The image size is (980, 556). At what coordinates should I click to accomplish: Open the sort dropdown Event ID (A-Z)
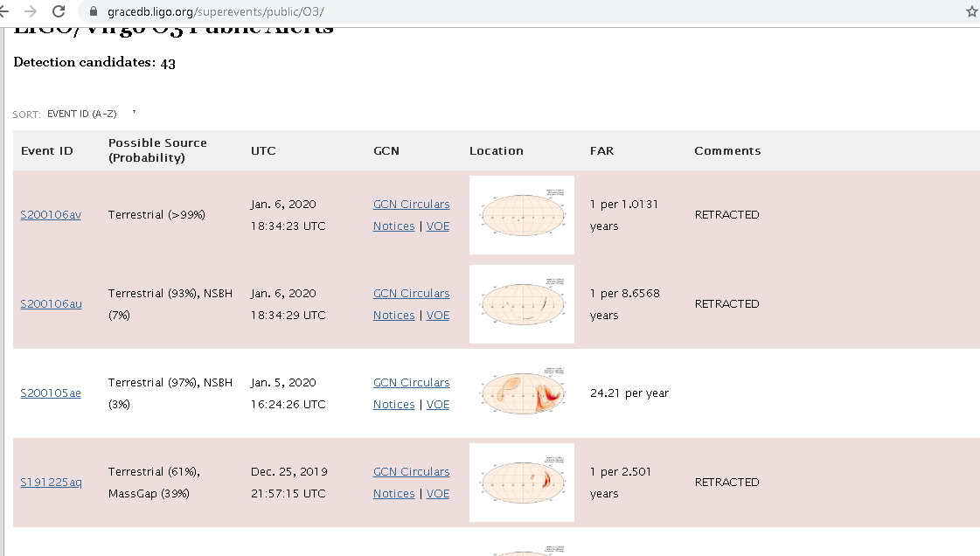91,114
